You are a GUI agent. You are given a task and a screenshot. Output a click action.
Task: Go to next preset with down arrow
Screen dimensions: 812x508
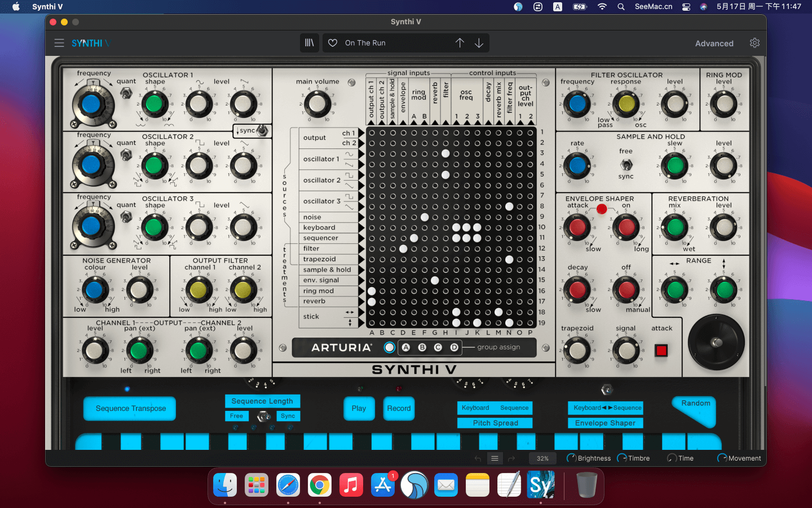(479, 43)
